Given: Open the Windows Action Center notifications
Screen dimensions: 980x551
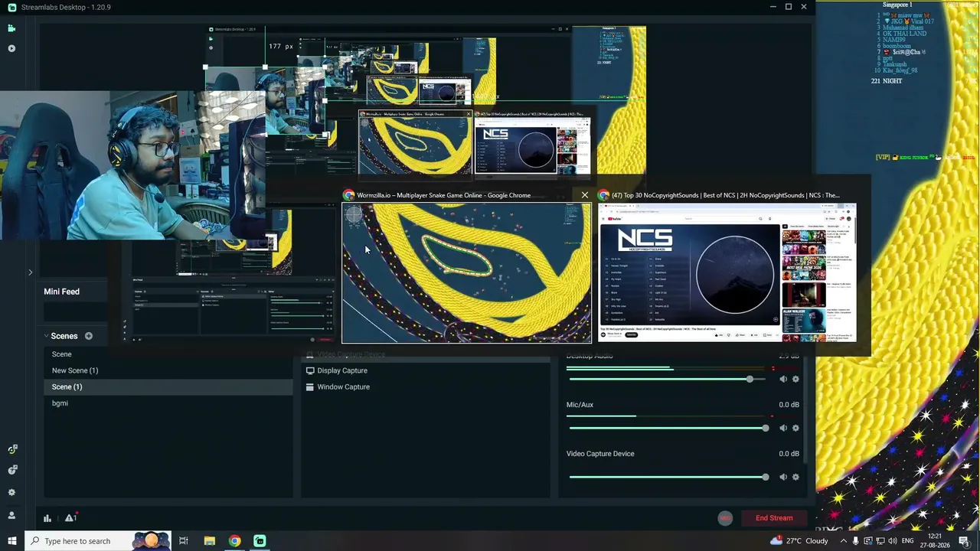Looking at the screenshot, I should tap(964, 541).
